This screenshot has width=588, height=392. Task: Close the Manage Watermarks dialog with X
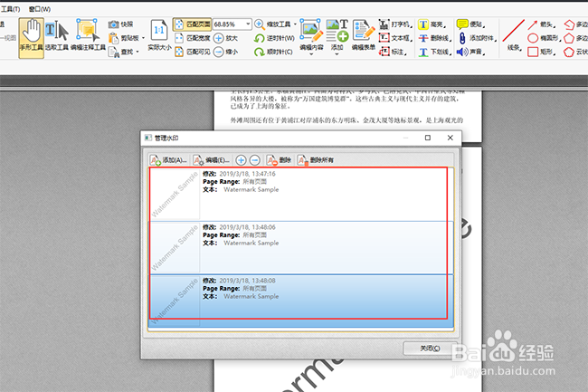[x=450, y=138]
